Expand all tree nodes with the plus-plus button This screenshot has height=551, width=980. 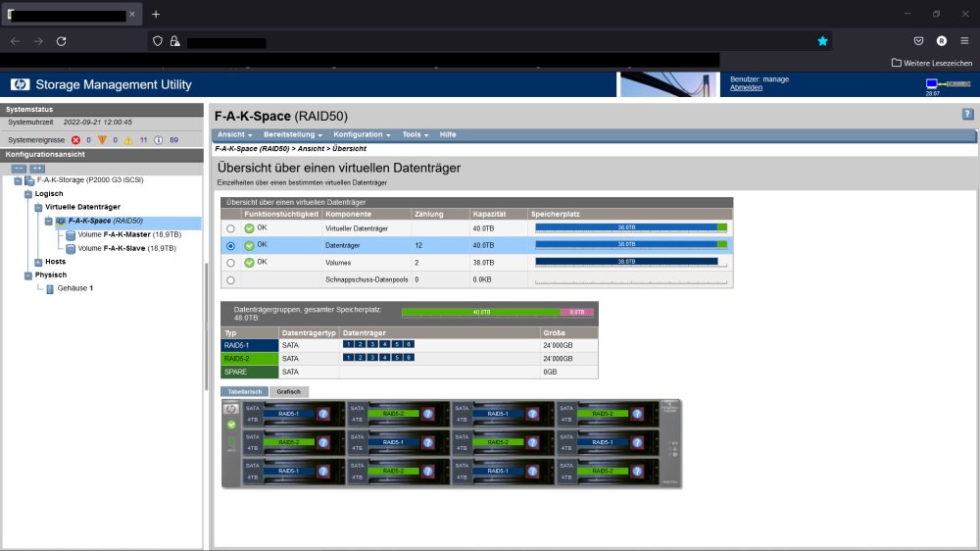click(37, 169)
